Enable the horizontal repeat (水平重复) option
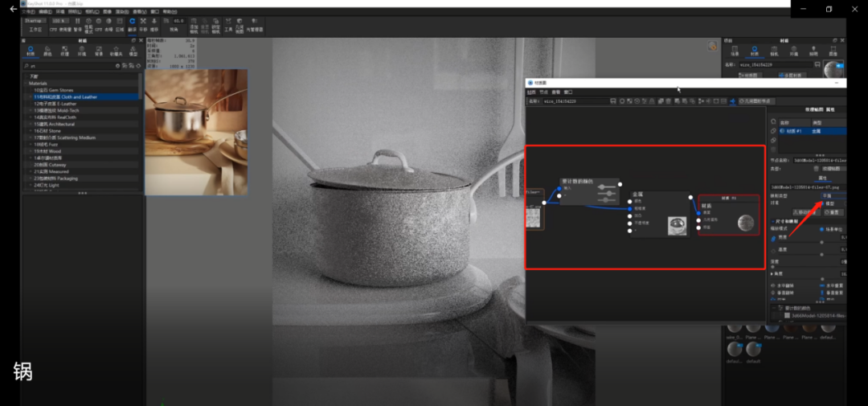This screenshot has width=868, height=406. [821, 285]
